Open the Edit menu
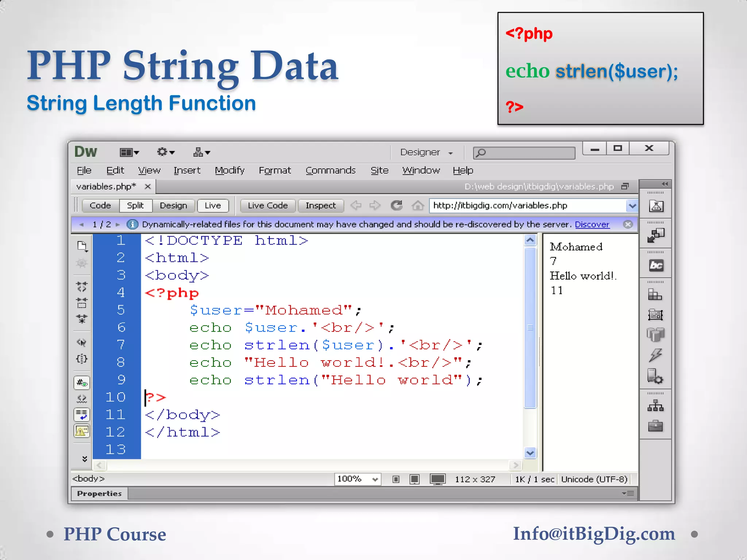This screenshot has height=560, width=747. click(115, 170)
